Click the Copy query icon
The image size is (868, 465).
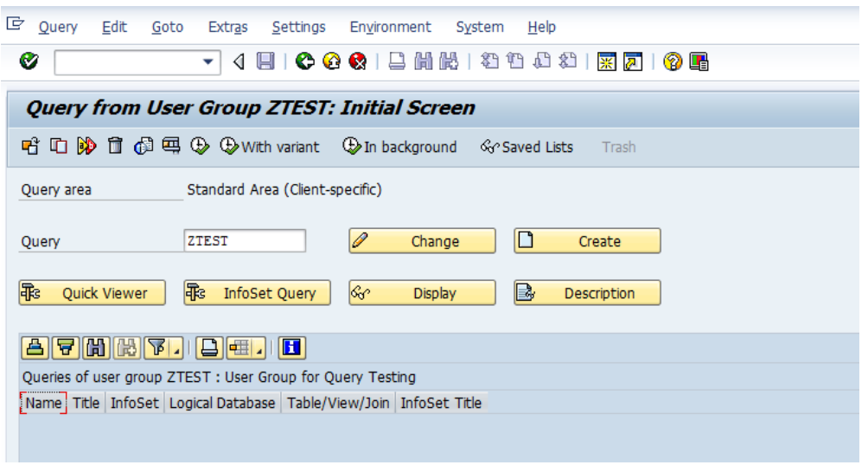(x=59, y=146)
